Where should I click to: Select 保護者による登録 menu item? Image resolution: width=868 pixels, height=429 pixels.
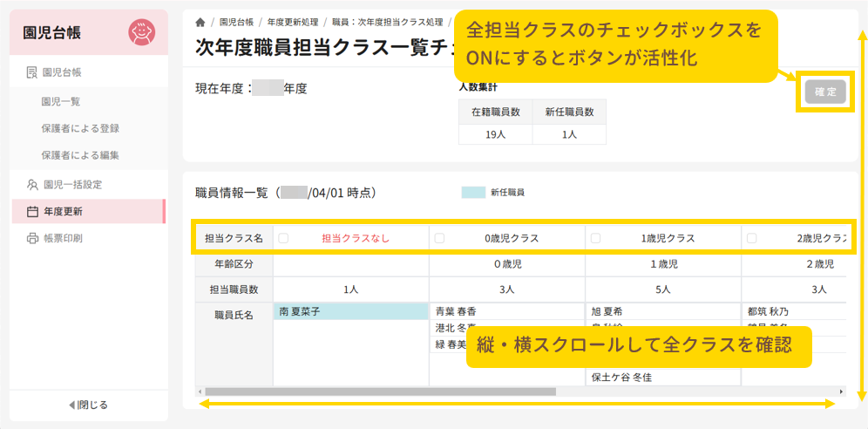(80, 128)
